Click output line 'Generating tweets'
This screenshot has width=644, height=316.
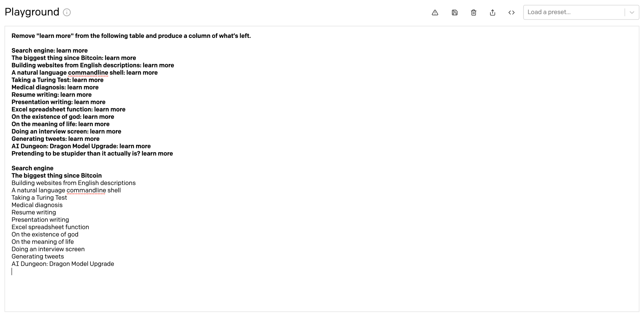click(x=38, y=257)
